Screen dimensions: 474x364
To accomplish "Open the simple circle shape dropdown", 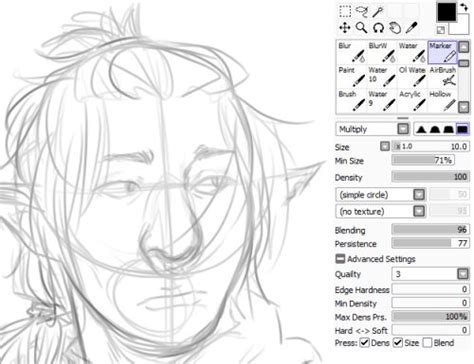I will [419, 194].
